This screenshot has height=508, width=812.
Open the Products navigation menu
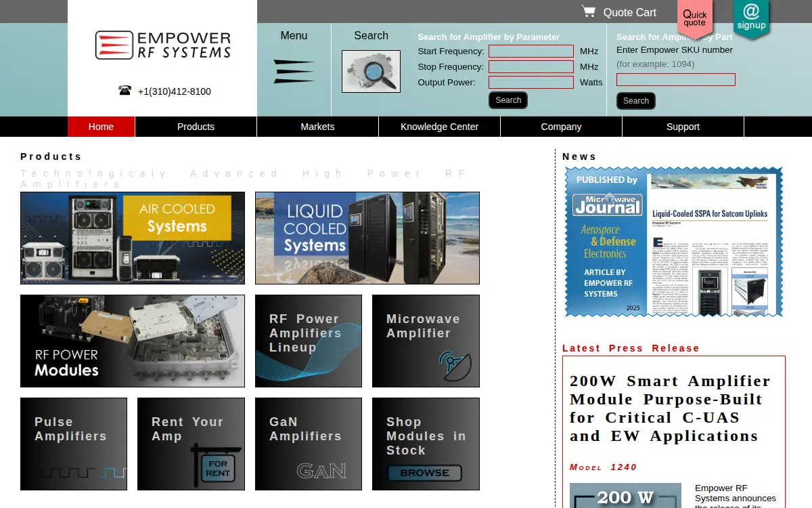pyautogui.click(x=196, y=127)
